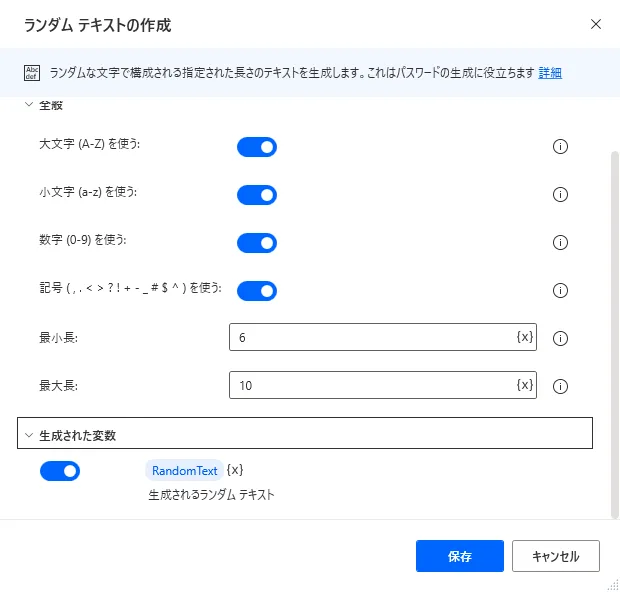
Task: Click info icon beside 最小長 field
Action: point(560,338)
